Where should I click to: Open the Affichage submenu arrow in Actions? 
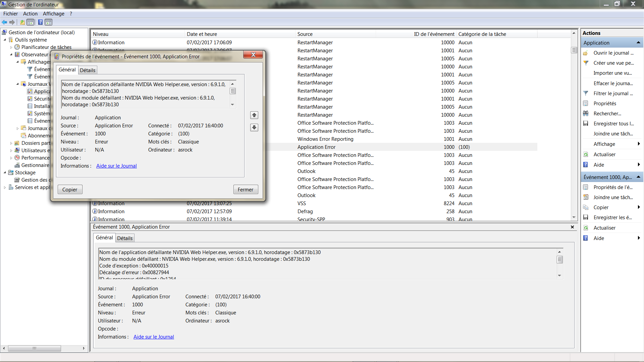click(639, 144)
